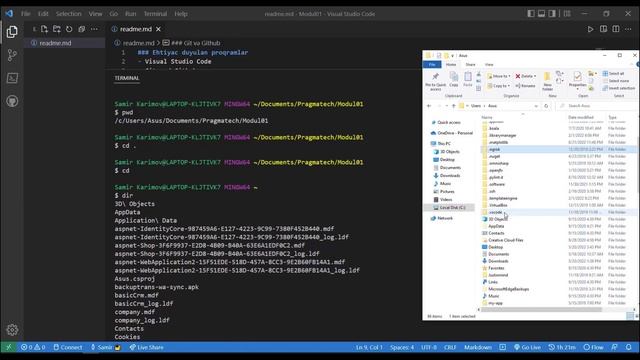Run the file with play button
Screen dimensions: 640x360
[x=591, y=29]
